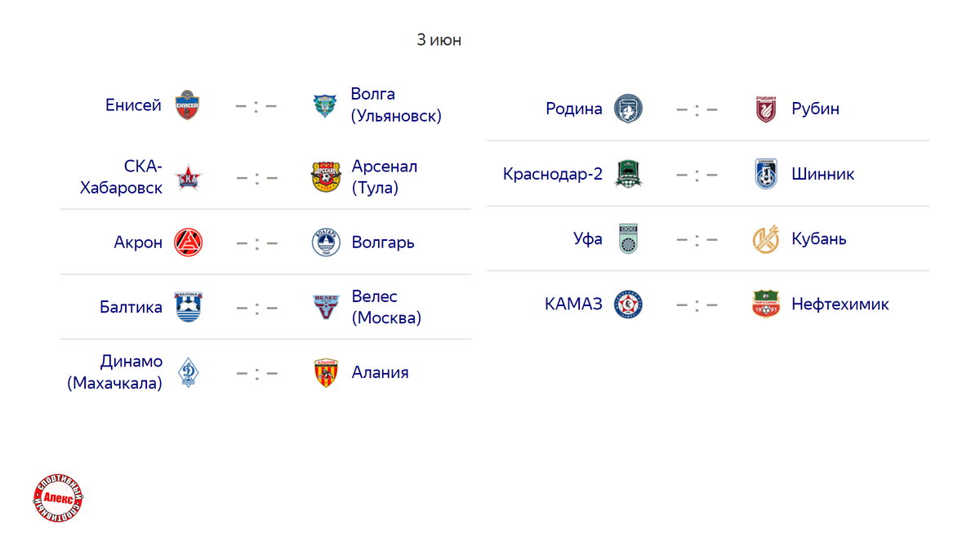Open the СКА-Хабаровск star logo
Image resolution: width=980 pixels, height=551 pixels.
pyautogui.click(x=188, y=177)
